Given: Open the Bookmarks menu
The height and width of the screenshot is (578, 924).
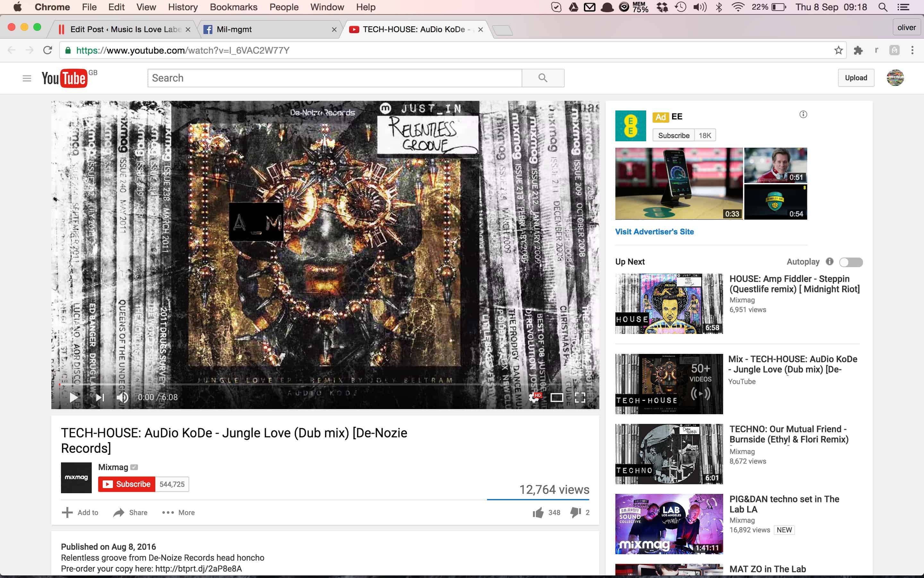Looking at the screenshot, I should pos(233,7).
